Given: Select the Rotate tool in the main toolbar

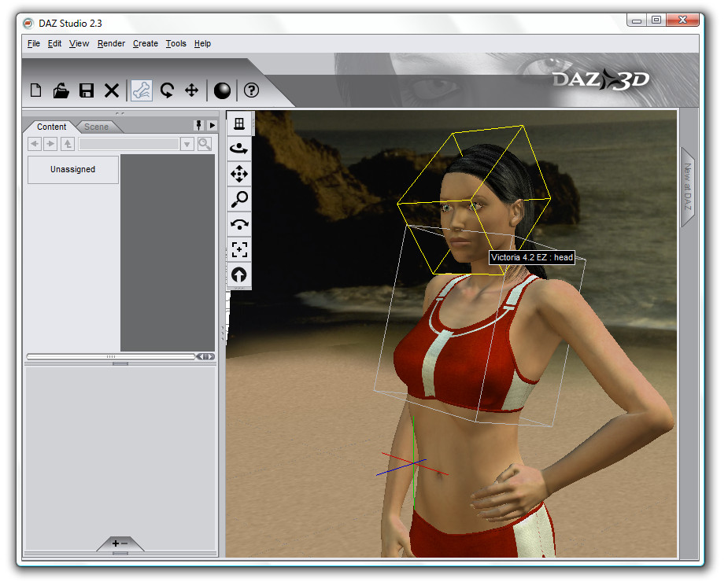Looking at the screenshot, I should (x=167, y=90).
